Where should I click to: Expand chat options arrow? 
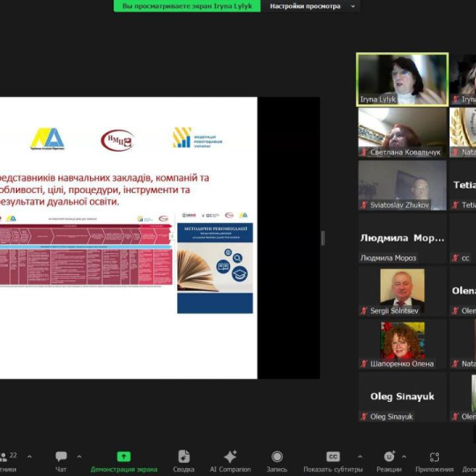(x=79, y=457)
